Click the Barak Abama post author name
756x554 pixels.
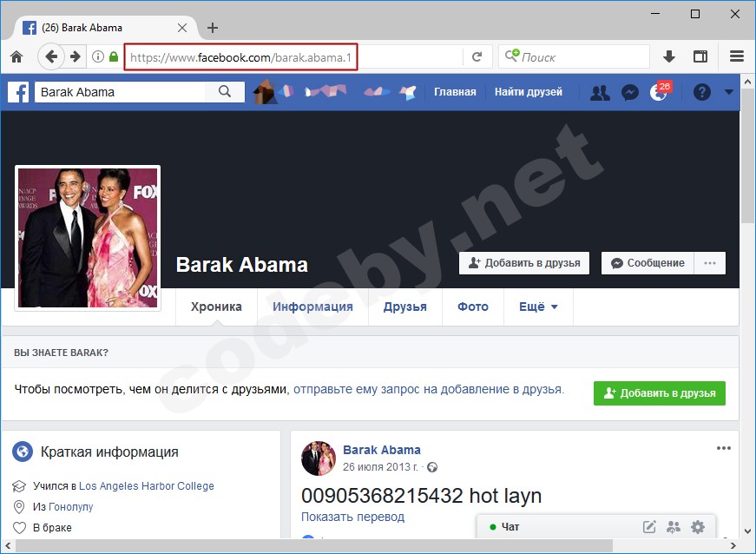point(381,450)
